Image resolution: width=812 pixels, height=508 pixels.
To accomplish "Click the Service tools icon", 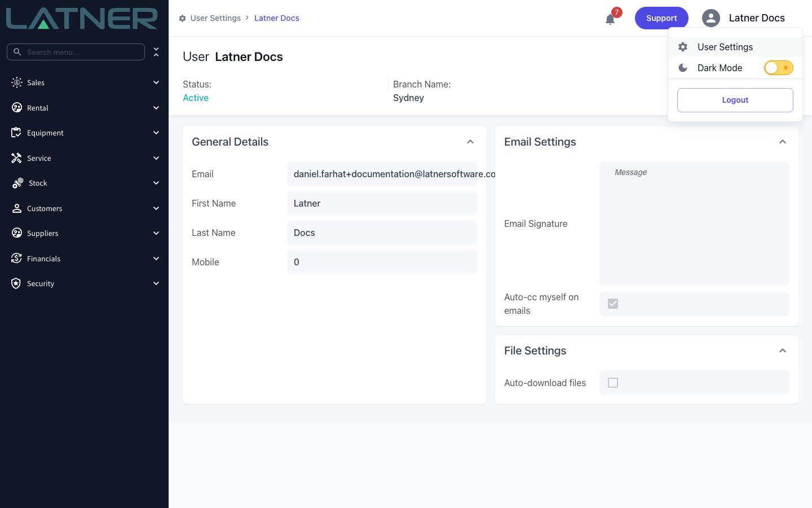I will (16, 158).
